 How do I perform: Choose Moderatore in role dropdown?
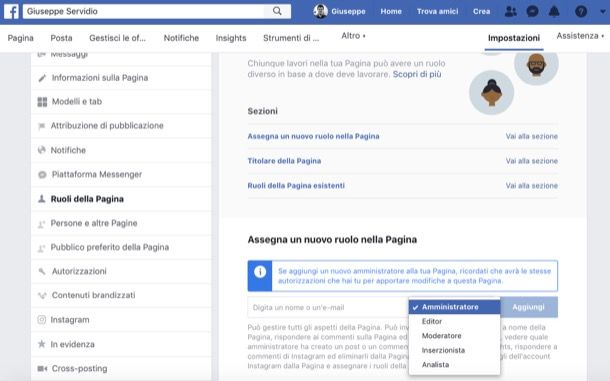click(454, 336)
